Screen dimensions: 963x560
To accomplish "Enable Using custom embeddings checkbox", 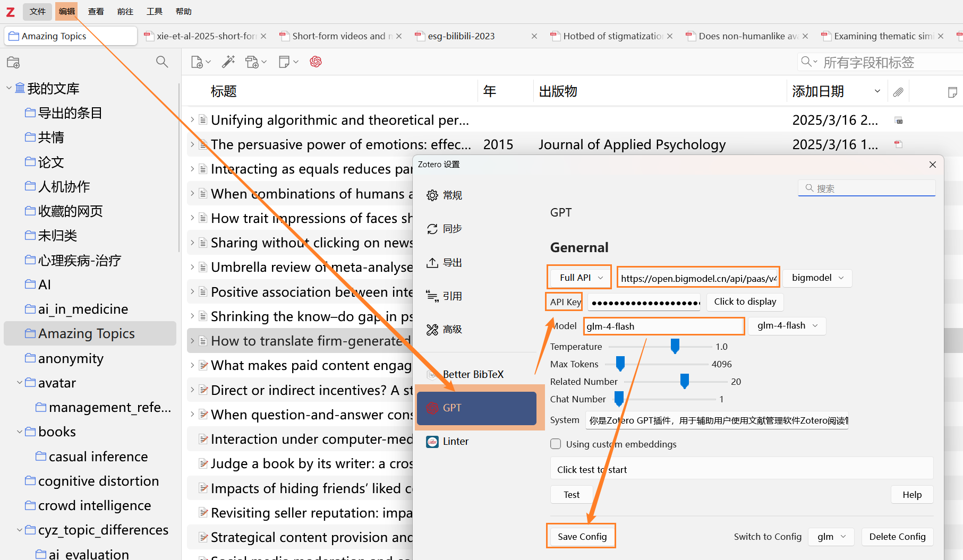I will pos(556,444).
